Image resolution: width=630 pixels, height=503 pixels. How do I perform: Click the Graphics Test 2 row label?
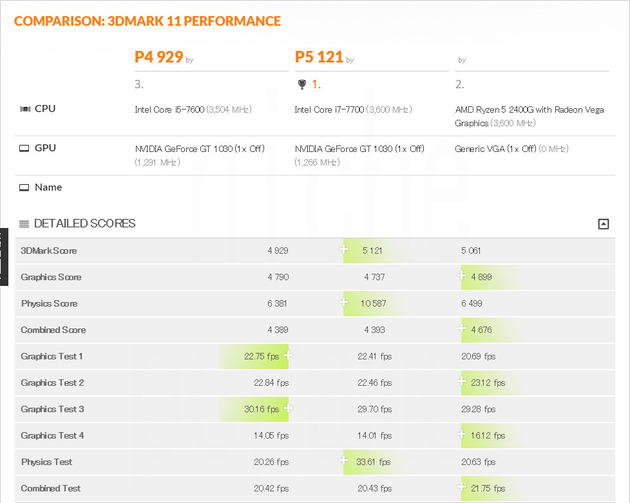pyautogui.click(x=52, y=383)
